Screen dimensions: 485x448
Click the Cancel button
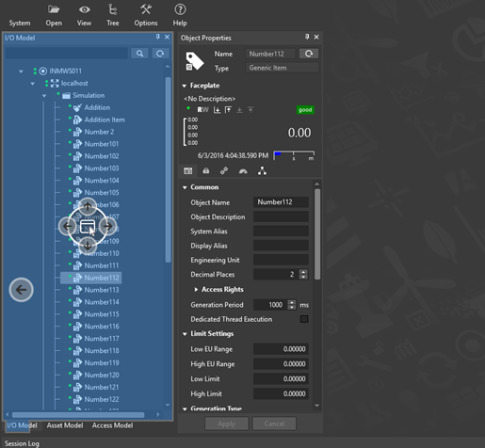(x=274, y=424)
